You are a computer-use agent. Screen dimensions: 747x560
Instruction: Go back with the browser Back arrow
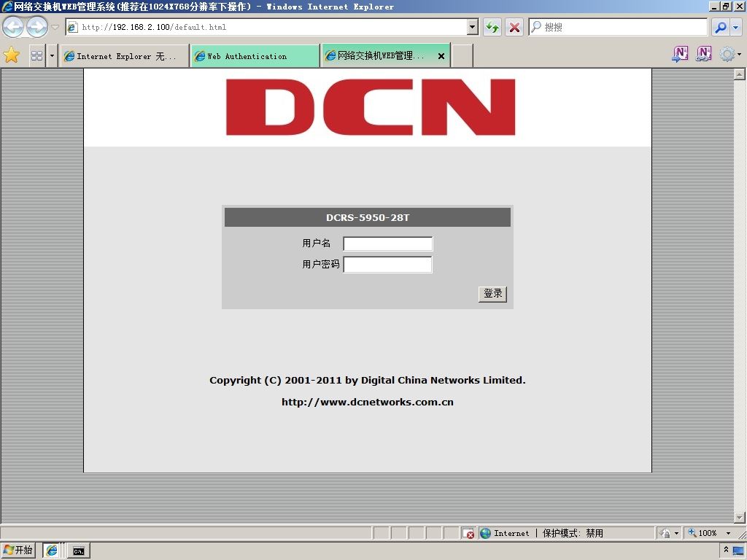click(13, 27)
